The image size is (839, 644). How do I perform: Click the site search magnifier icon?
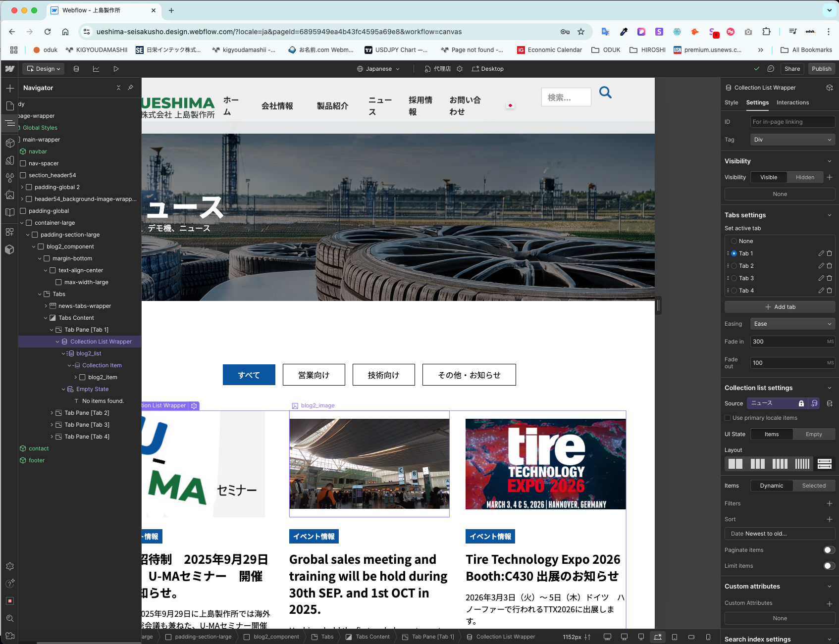point(605,93)
